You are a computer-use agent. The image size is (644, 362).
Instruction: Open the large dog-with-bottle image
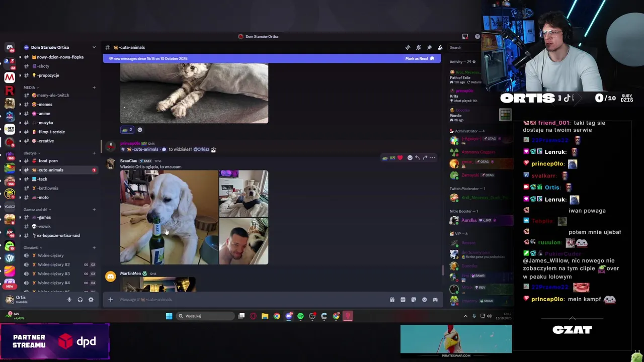(169, 217)
